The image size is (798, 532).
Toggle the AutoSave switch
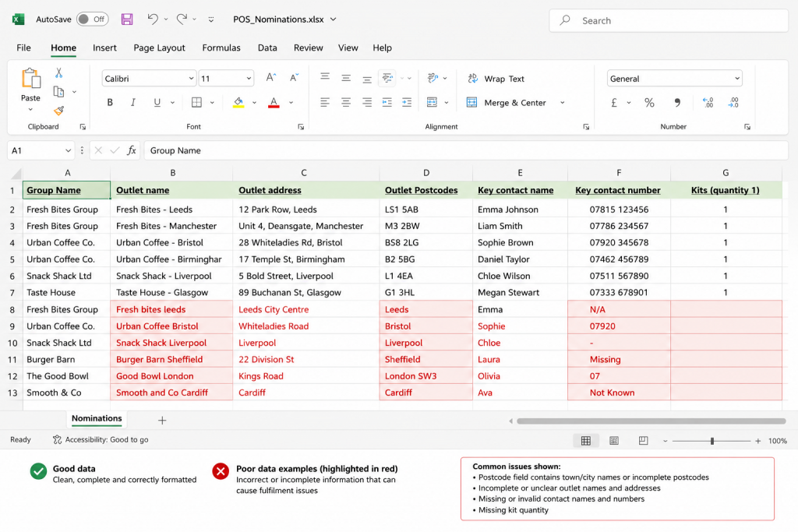click(x=92, y=19)
